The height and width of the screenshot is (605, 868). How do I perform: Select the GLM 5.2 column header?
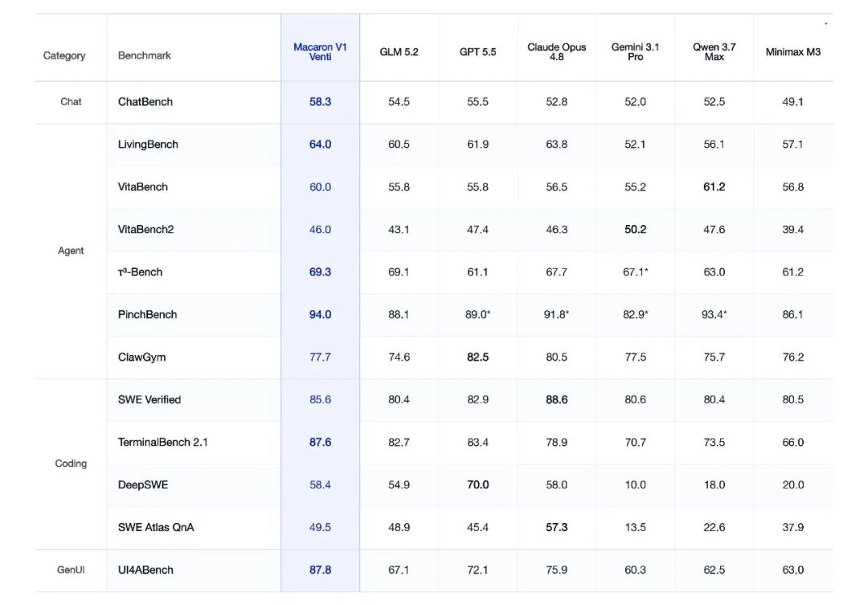pyautogui.click(x=399, y=52)
